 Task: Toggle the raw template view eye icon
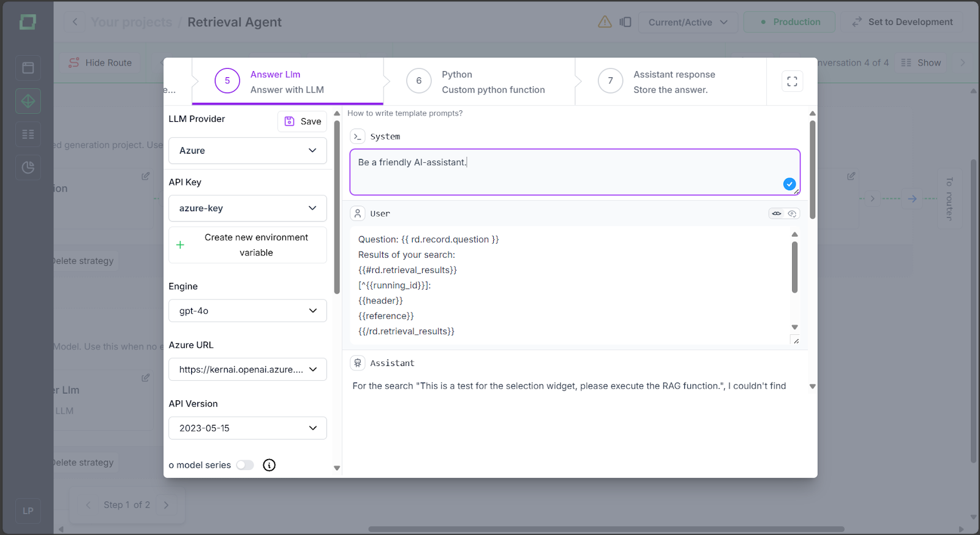[x=777, y=214]
